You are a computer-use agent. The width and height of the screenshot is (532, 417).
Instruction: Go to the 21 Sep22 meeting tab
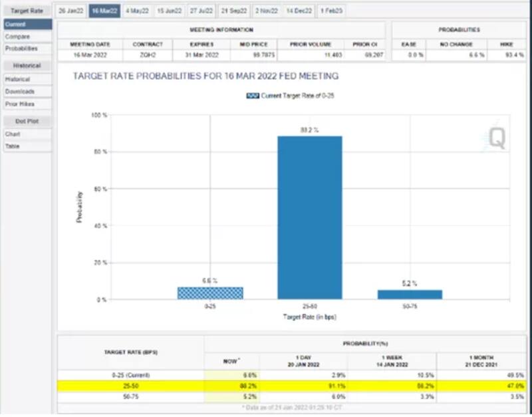tap(234, 11)
